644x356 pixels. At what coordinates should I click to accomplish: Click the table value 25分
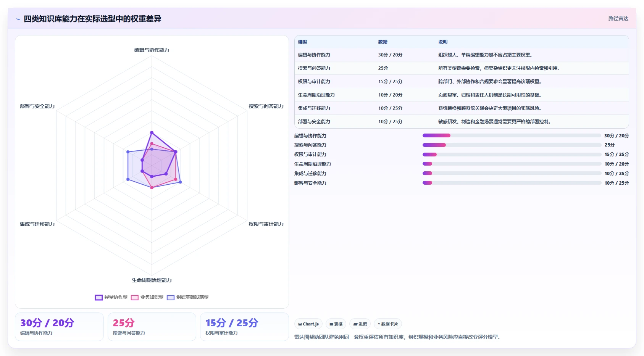click(x=383, y=68)
